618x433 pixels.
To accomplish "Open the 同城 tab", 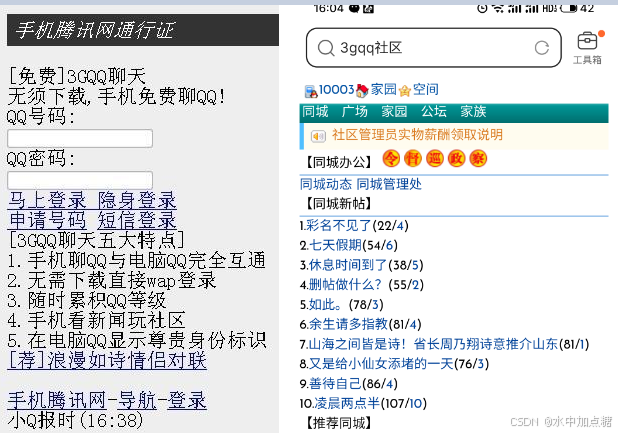I will [315, 112].
